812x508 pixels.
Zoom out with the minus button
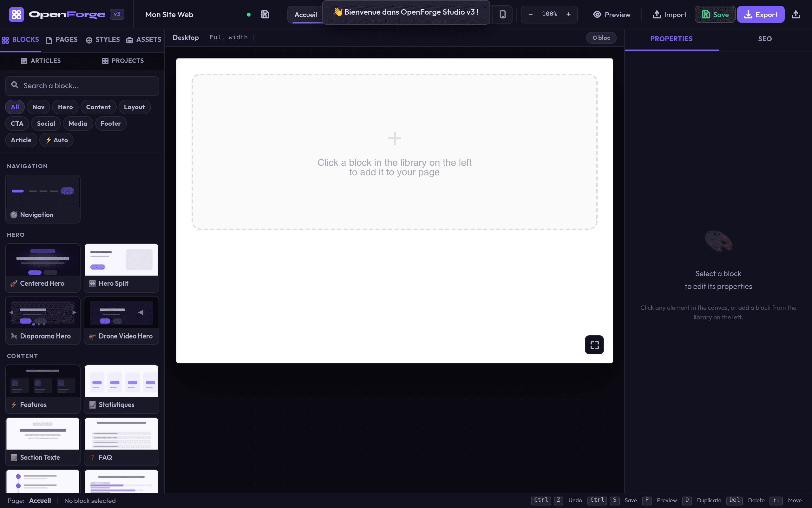tap(530, 15)
